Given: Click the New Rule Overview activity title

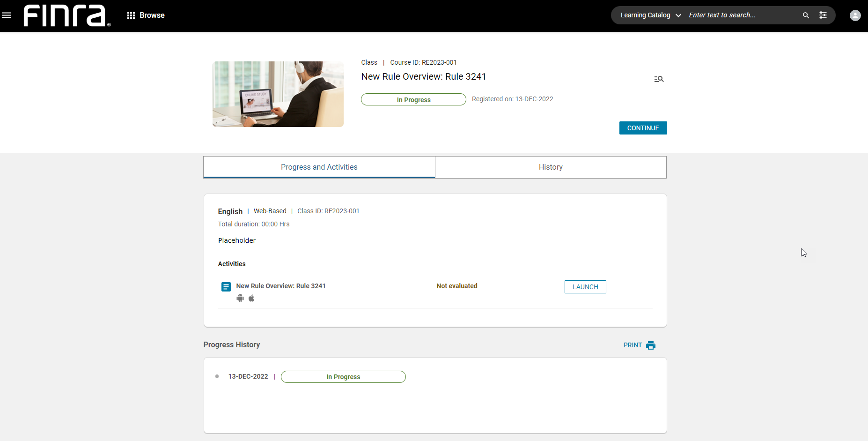Looking at the screenshot, I should (281, 286).
